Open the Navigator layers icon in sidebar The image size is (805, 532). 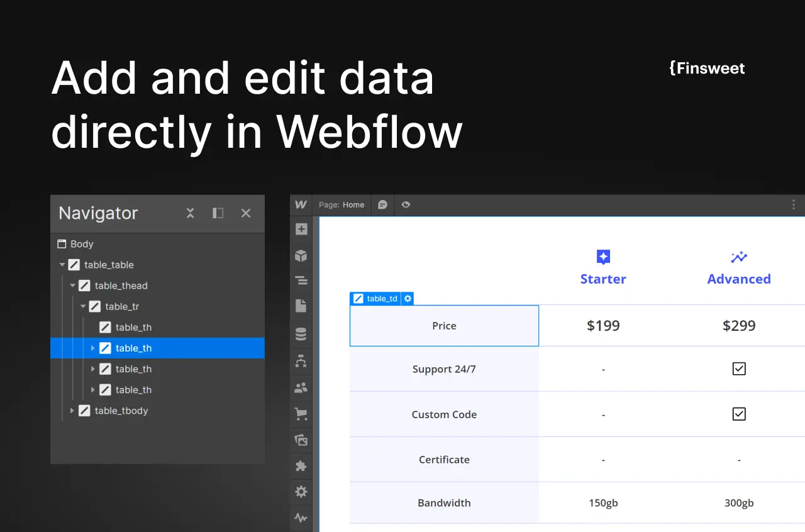(x=301, y=280)
